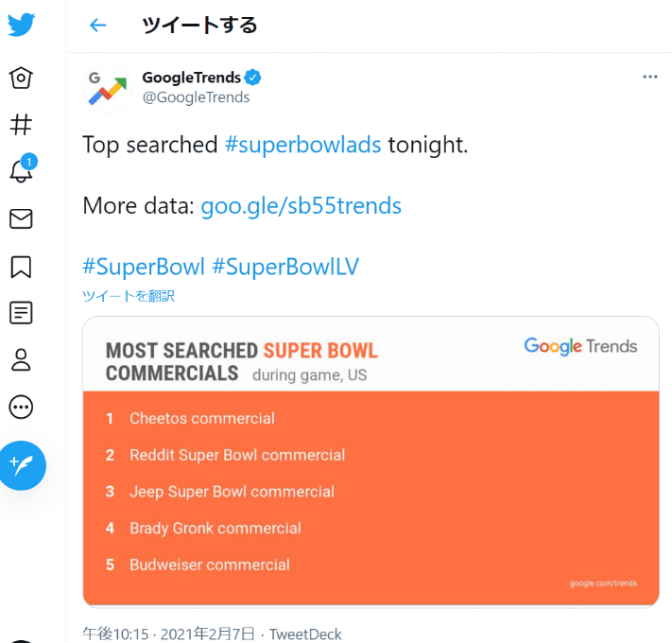
Task: Click the #superbowlads hashtag
Action: (303, 145)
